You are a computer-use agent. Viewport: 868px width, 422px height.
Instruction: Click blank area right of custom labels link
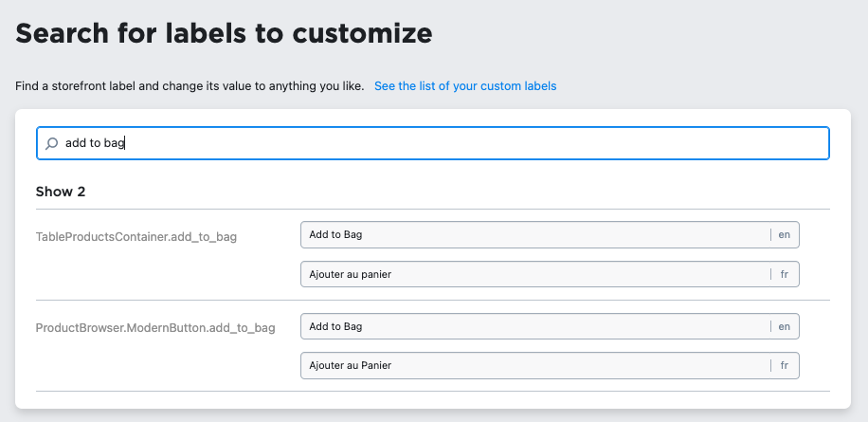(x=711, y=86)
